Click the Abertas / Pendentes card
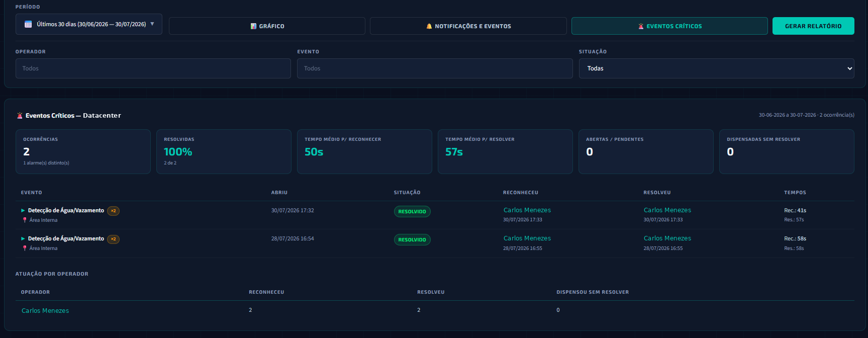 coord(646,152)
